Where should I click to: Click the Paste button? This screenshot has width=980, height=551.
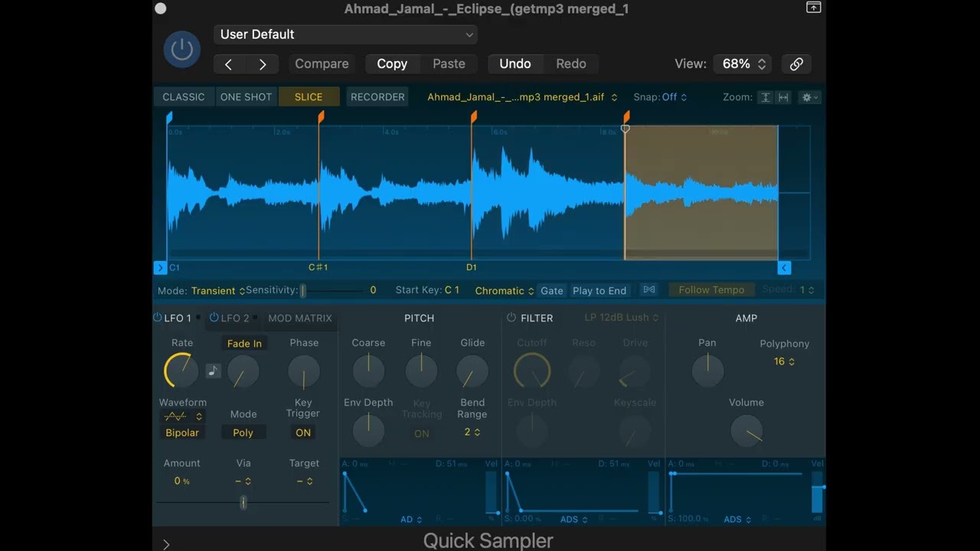click(449, 64)
